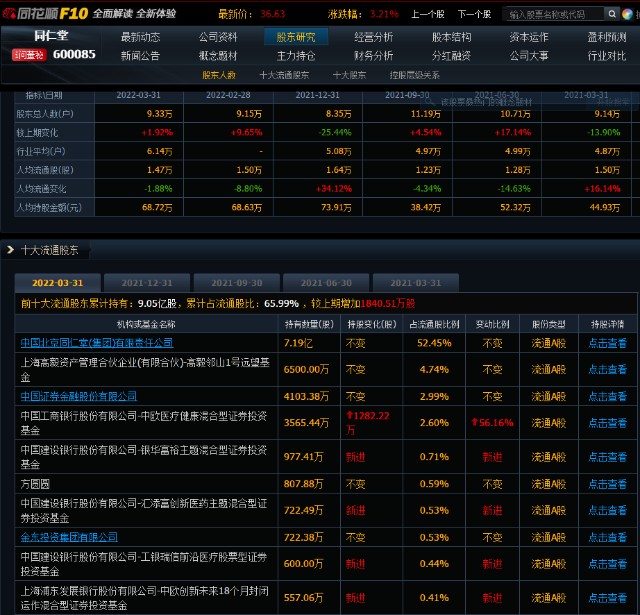Click 点击查看 for 中国证券金融 row
The height and width of the screenshot is (615, 640).
[607, 396]
